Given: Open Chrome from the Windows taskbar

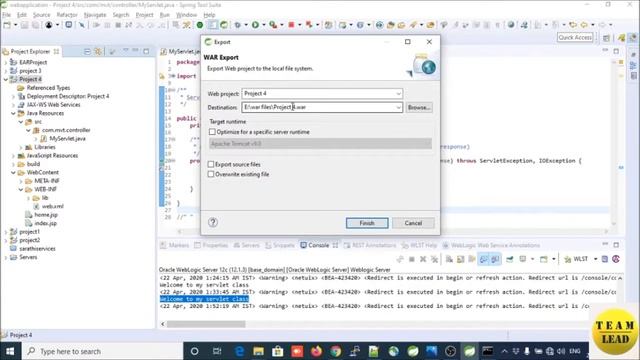Looking at the screenshot, I should pyautogui.click(x=336, y=351).
